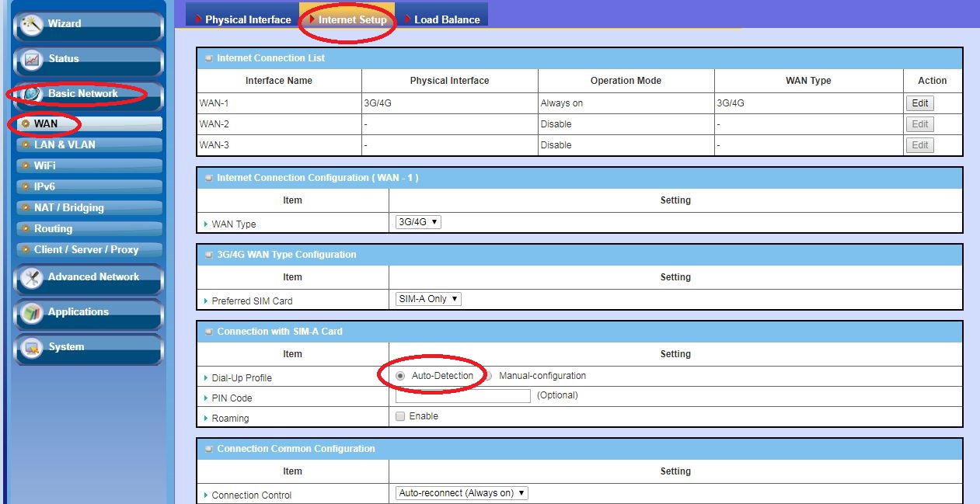Click the Wizard magic wand icon
980x504 pixels.
pyautogui.click(x=33, y=24)
